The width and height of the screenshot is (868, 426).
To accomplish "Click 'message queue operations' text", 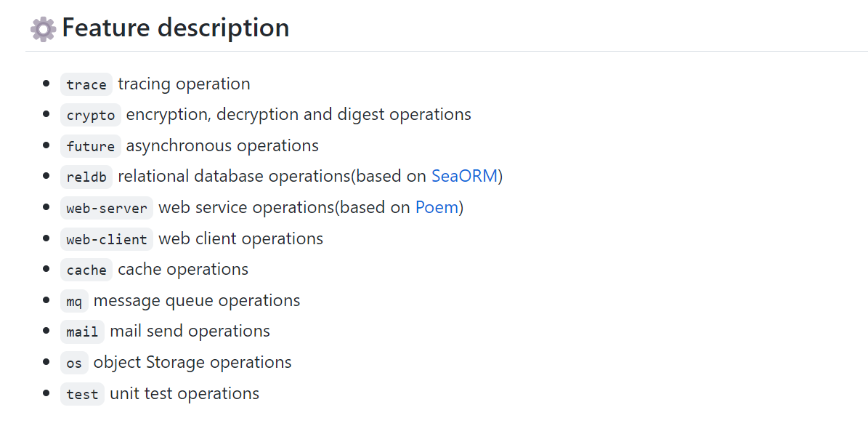I will coord(197,300).
